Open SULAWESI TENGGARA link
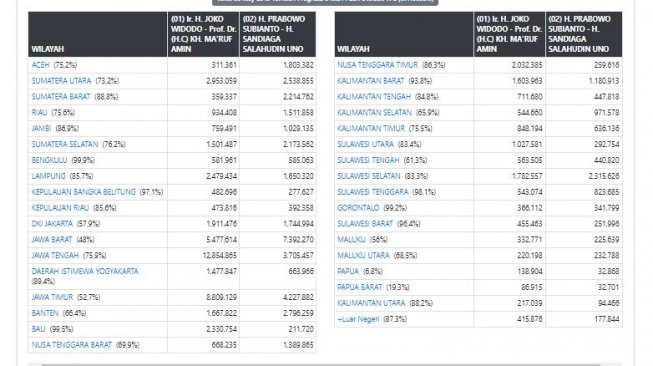 point(373,192)
